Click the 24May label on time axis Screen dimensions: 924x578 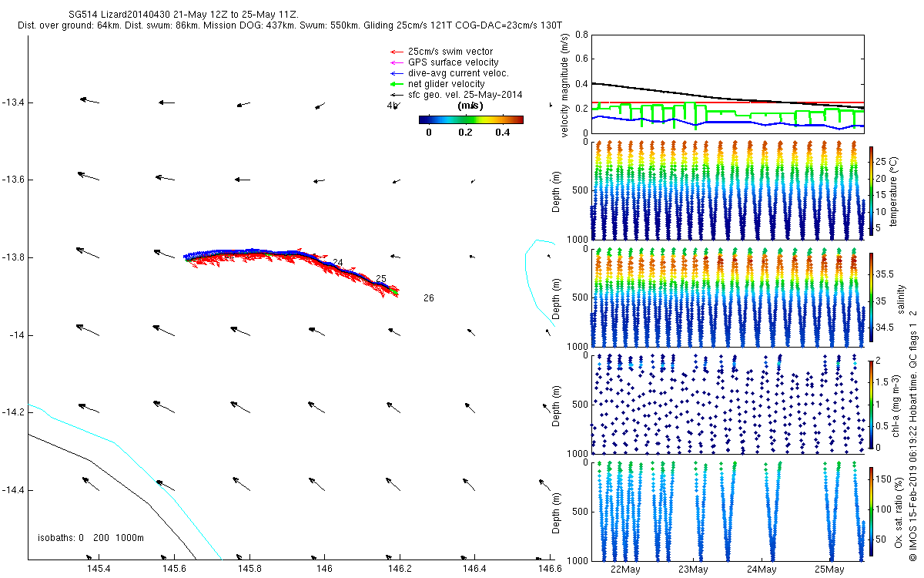pos(761,570)
